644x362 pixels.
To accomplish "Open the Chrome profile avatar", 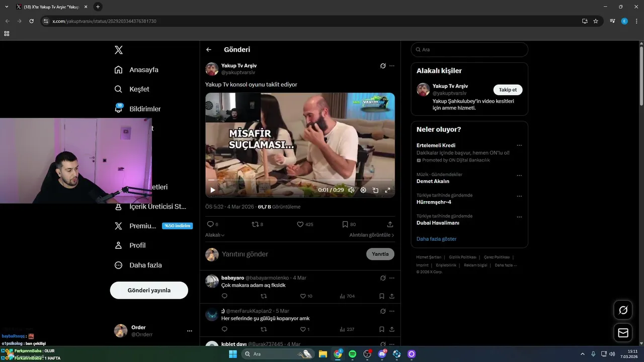I will tap(624, 21).
